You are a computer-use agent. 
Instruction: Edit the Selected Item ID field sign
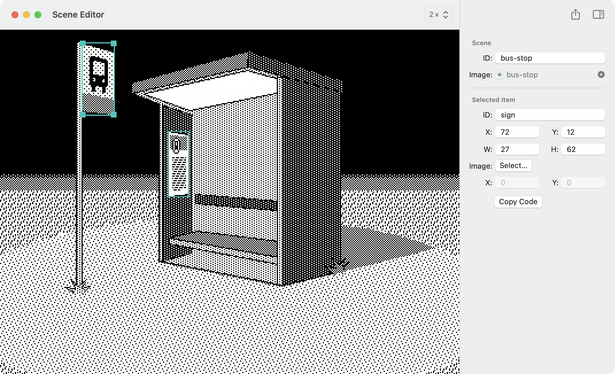click(x=549, y=115)
